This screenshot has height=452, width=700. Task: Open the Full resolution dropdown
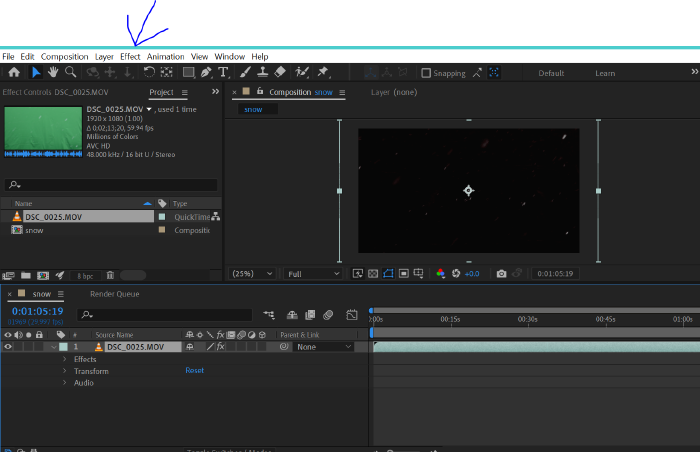pos(312,274)
